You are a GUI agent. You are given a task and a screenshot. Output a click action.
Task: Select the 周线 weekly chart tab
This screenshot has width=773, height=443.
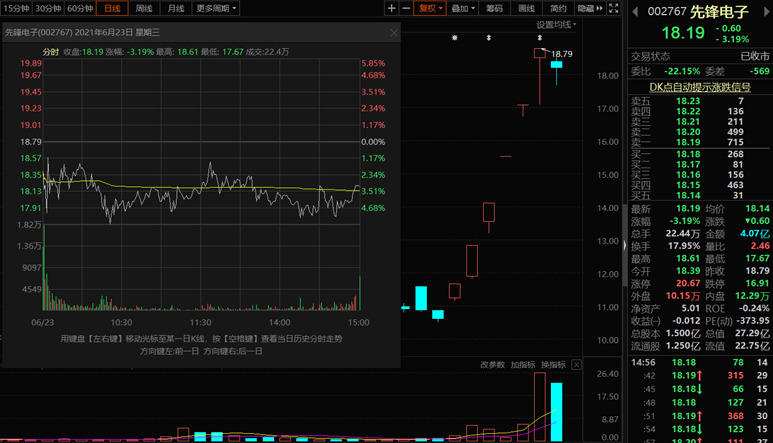[x=144, y=8]
